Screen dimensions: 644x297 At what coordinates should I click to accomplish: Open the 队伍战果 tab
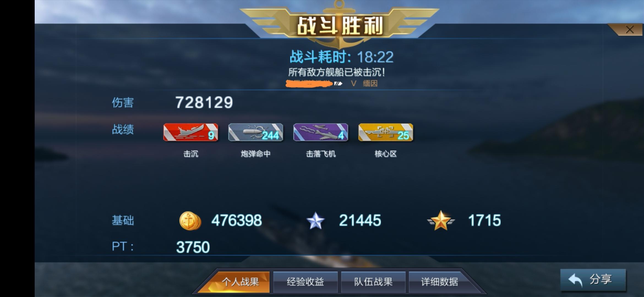point(373,282)
